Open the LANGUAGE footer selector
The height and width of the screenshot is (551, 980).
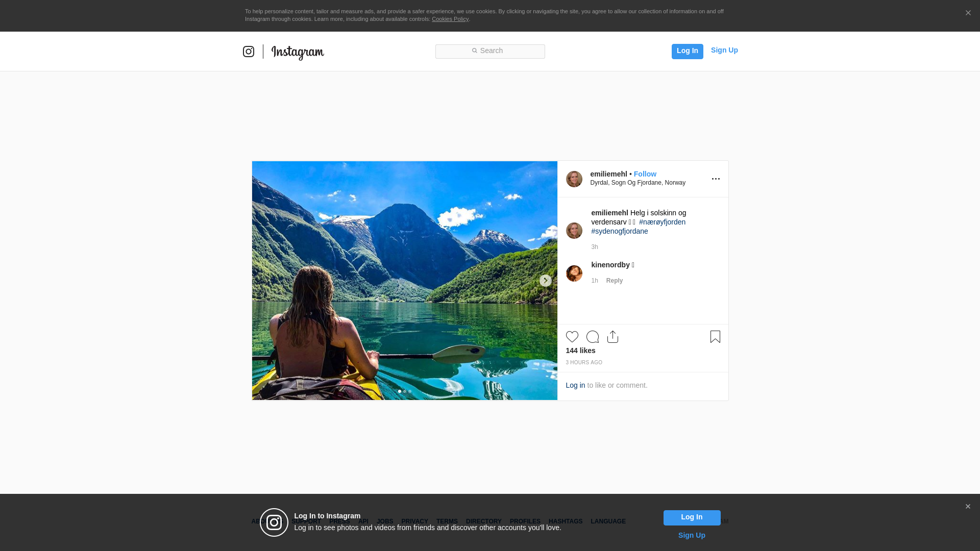[608, 521]
